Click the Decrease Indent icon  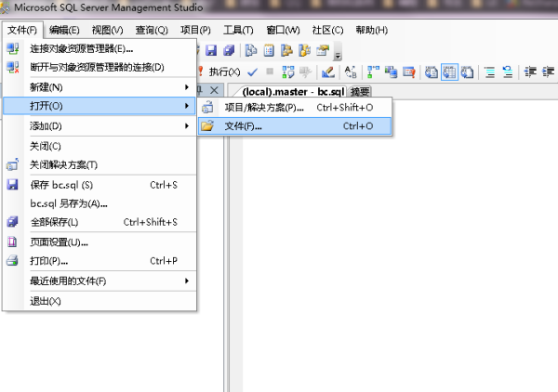point(530,72)
